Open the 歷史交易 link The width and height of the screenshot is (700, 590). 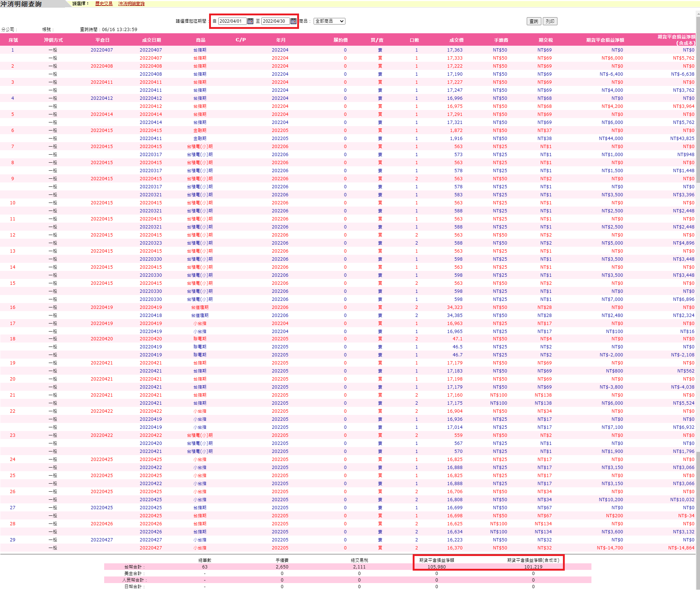point(104,4)
